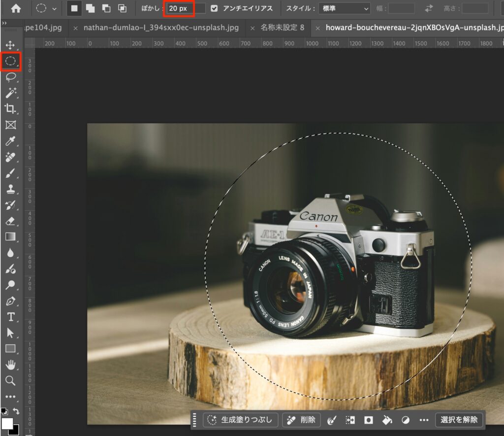504x436 pixels.
Task: Select the Eyedropper tool
Action: coord(10,141)
